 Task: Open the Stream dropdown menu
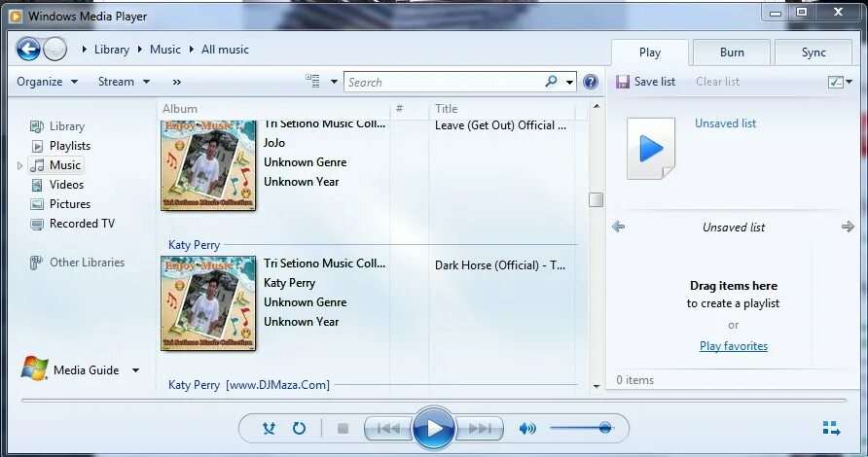pyautogui.click(x=124, y=82)
